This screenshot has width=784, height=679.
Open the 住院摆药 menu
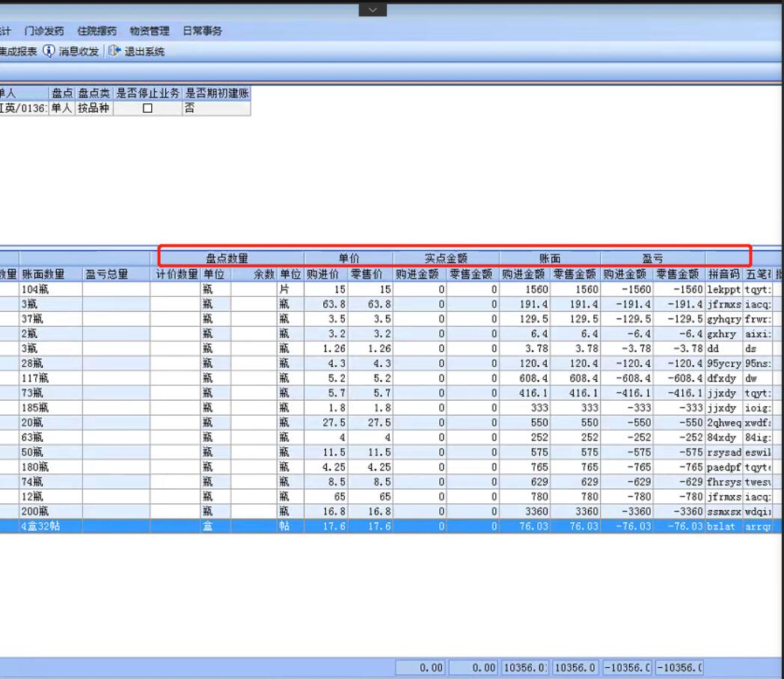(97, 31)
